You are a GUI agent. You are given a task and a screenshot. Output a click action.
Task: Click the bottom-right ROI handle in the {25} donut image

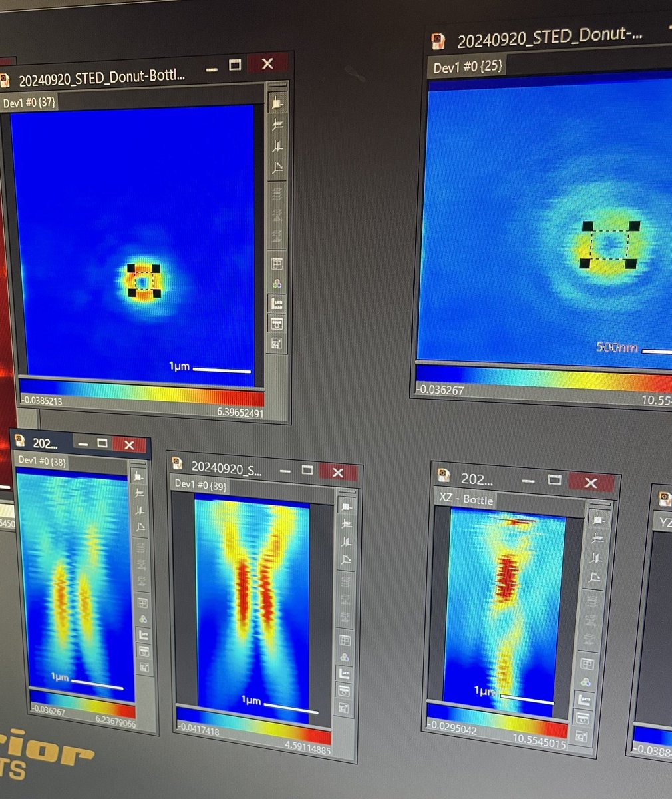pos(630,264)
